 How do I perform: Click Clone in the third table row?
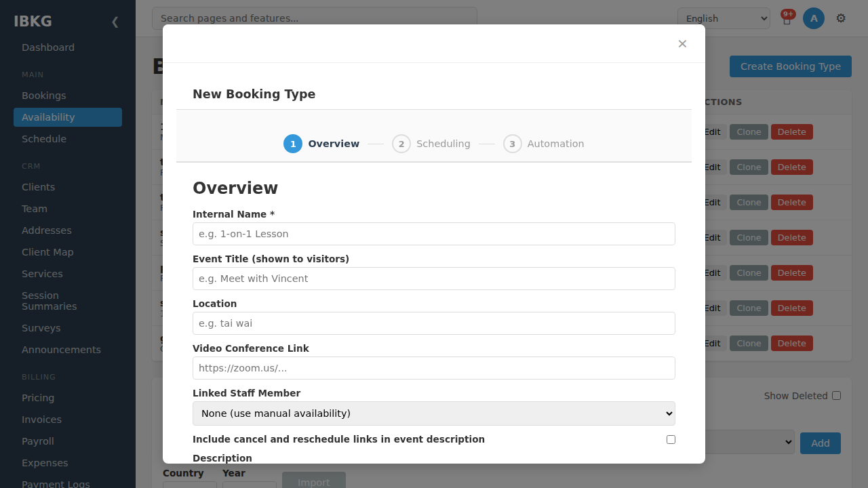click(749, 203)
